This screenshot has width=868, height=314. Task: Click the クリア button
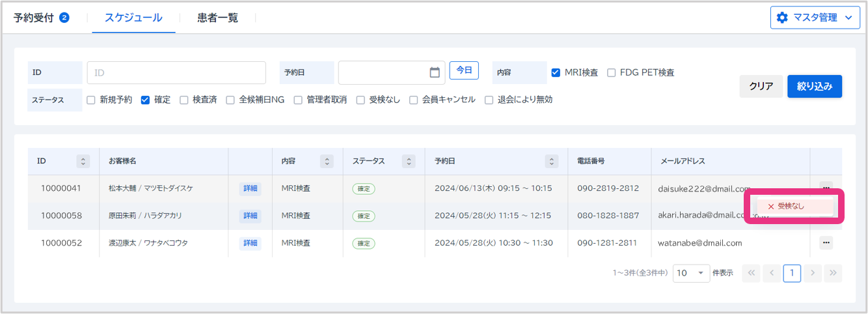[761, 86]
